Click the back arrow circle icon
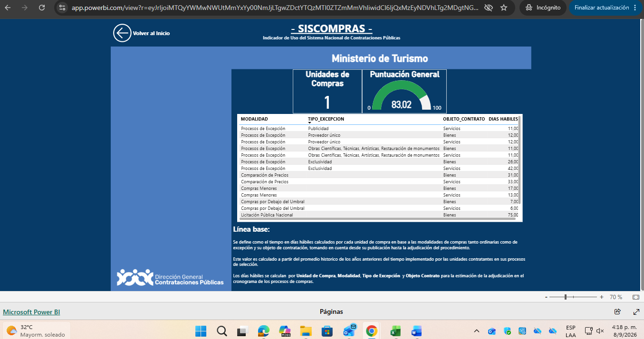The height and width of the screenshot is (339, 644). tap(122, 33)
